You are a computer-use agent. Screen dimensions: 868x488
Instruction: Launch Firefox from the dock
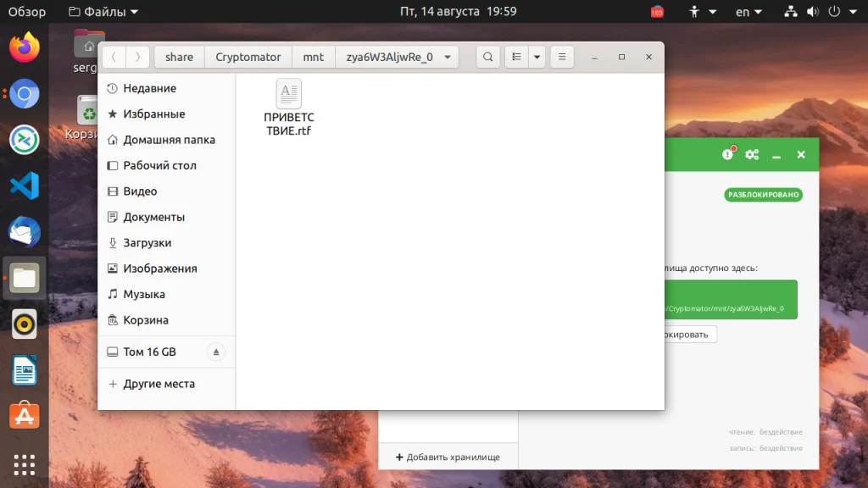25,47
